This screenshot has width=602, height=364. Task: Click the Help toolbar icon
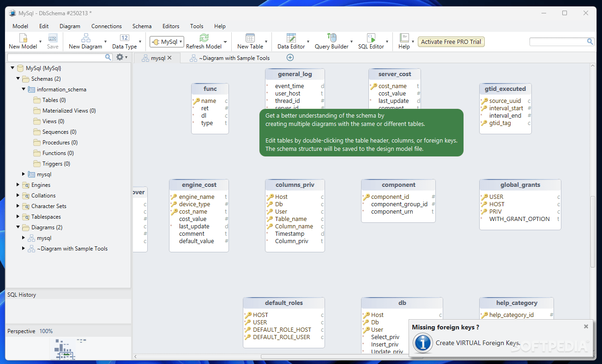click(404, 38)
